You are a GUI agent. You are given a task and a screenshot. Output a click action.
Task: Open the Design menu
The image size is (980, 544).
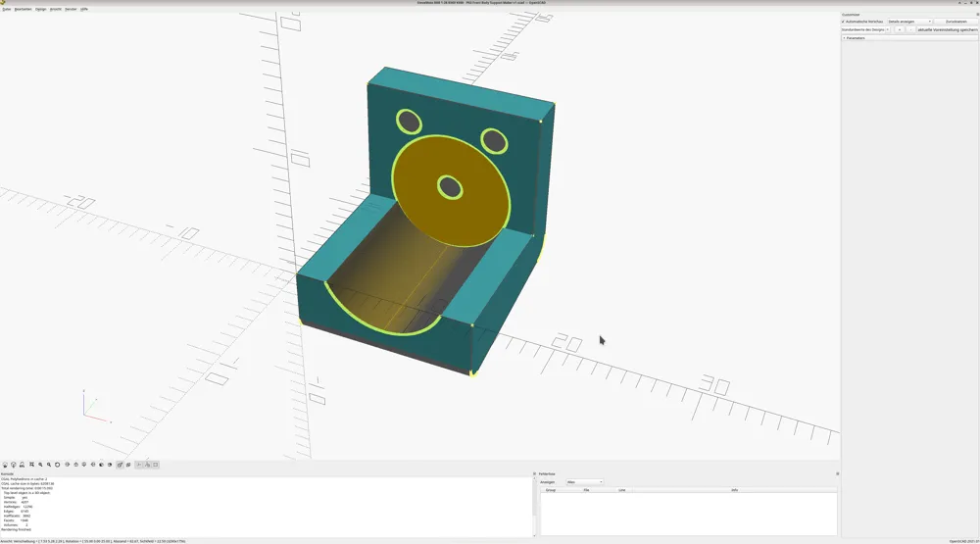pos(40,10)
